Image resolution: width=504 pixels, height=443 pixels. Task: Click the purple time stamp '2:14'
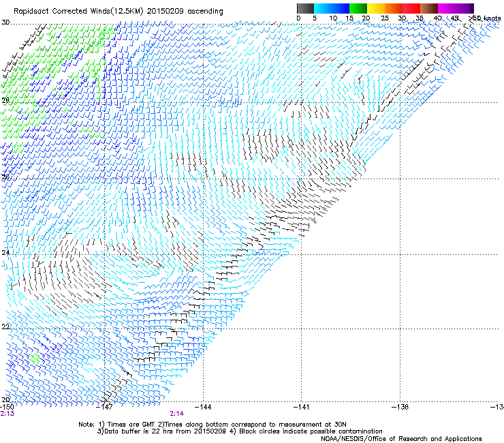[177, 414]
